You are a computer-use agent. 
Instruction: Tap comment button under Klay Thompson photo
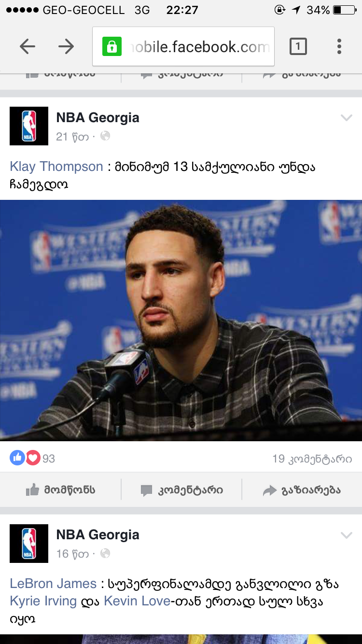[x=181, y=490]
